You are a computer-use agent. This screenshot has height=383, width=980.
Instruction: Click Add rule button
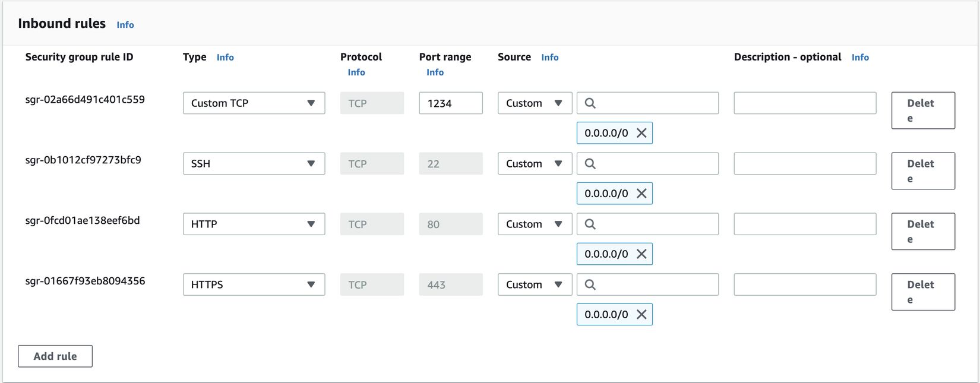(x=55, y=356)
